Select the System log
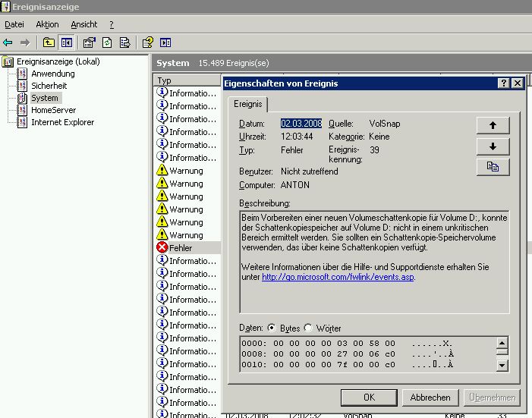Viewport: 532px width, 418px height. [x=45, y=98]
